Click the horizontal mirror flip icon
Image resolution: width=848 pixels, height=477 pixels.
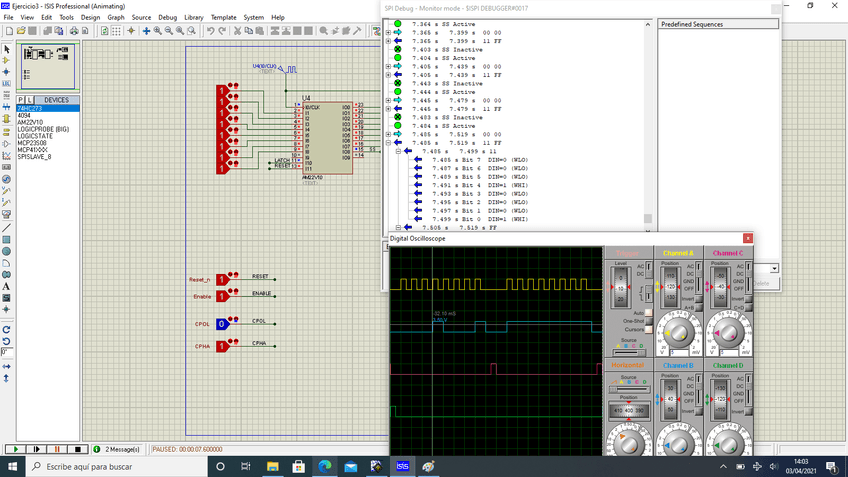[7, 366]
